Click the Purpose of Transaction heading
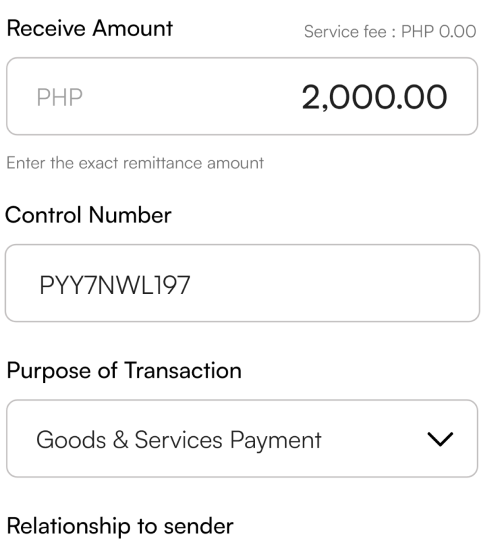486x542 pixels. (124, 371)
